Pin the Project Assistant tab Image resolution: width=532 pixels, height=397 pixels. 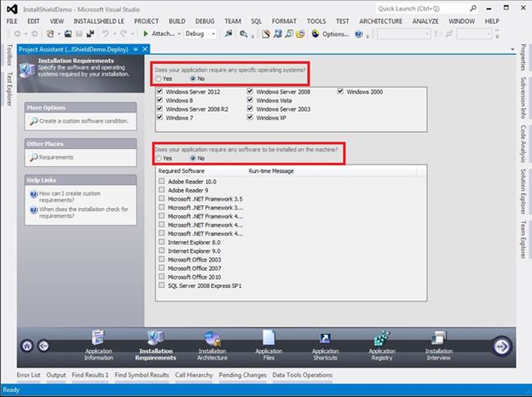pyautogui.click(x=136, y=49)
